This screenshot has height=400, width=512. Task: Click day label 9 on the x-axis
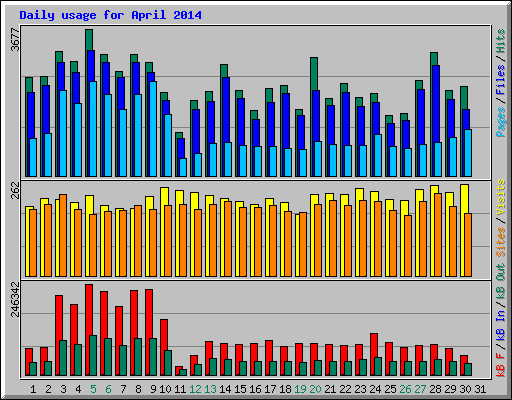(x=153, y=389)
